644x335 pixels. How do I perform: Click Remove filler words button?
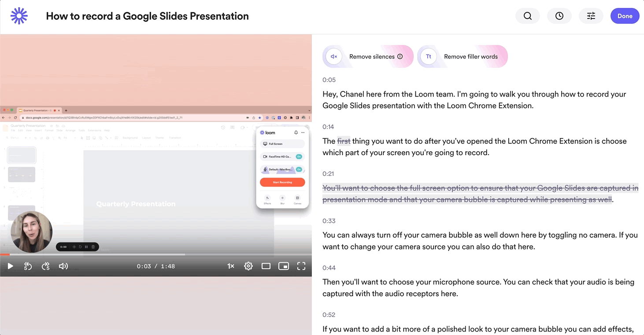463,56
